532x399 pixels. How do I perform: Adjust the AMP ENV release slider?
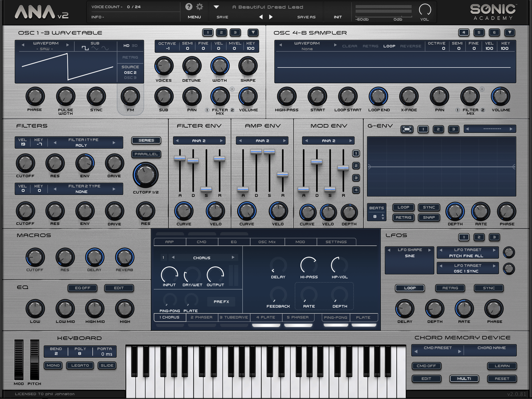(282, 174)
